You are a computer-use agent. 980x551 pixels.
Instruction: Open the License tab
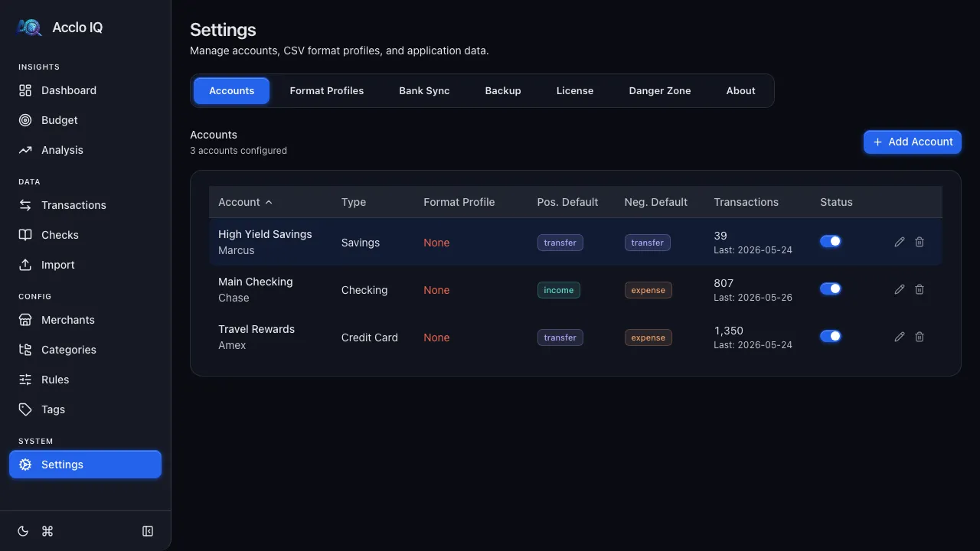(575, 90)
